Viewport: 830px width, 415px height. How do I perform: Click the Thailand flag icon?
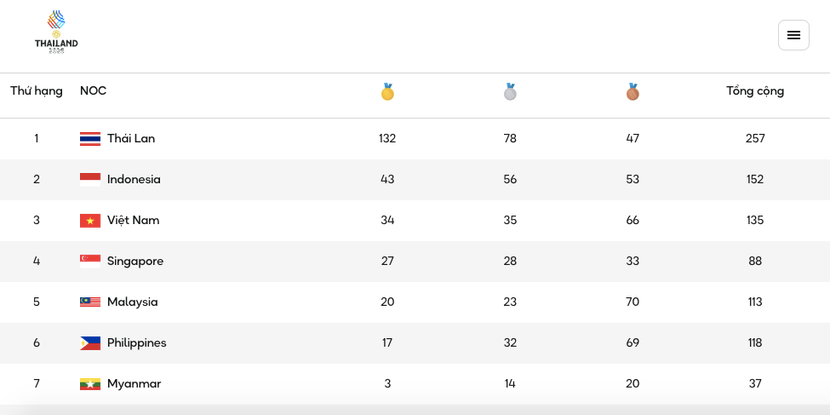[90, 139]
